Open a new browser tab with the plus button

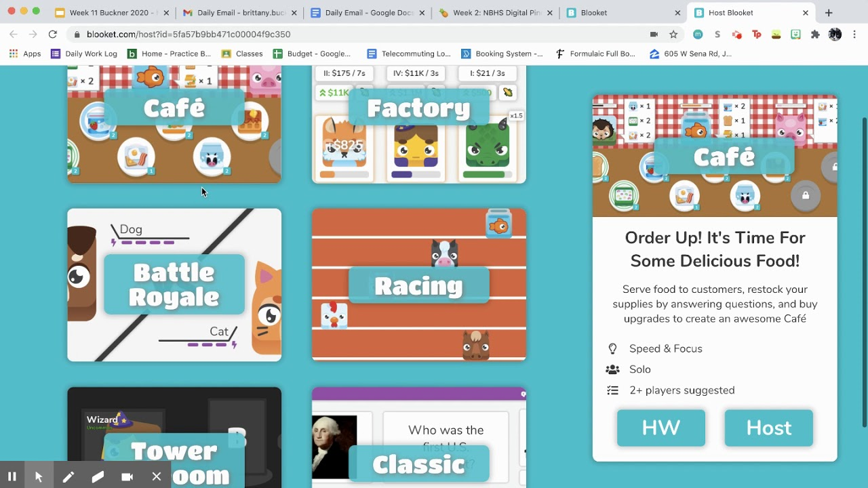coord(829,13)
